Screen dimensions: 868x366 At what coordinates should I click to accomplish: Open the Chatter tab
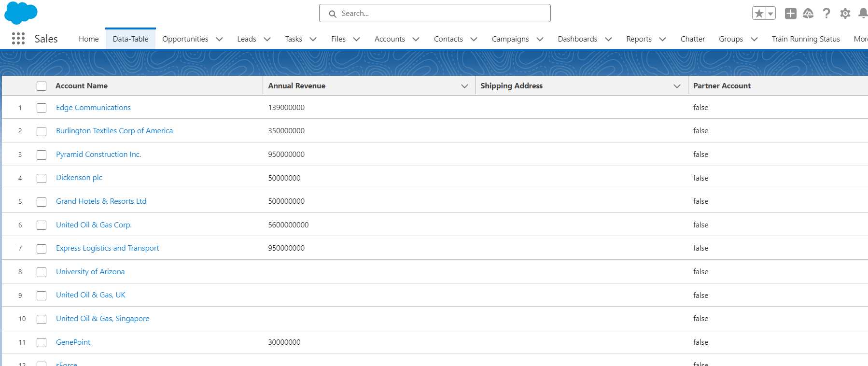pyautogui.click(x=692, y=39)
